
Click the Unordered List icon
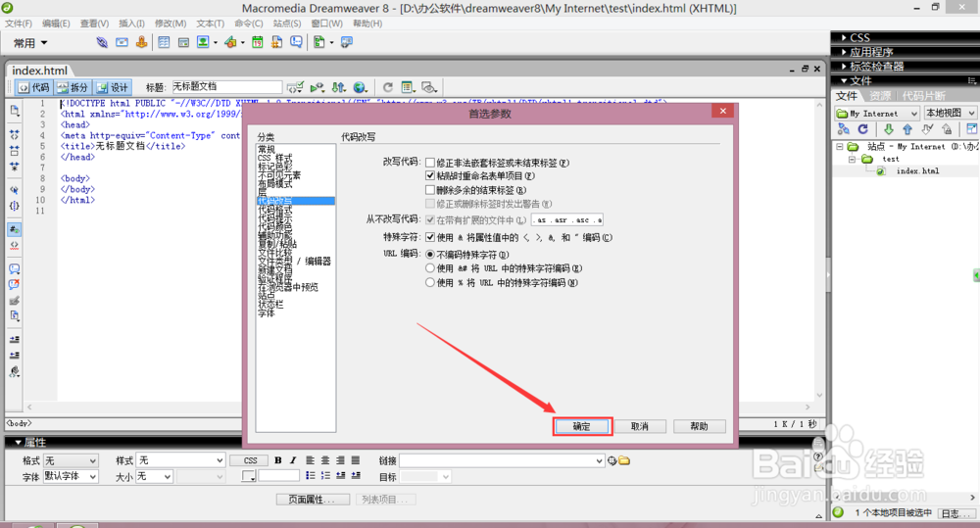(311, 475)
